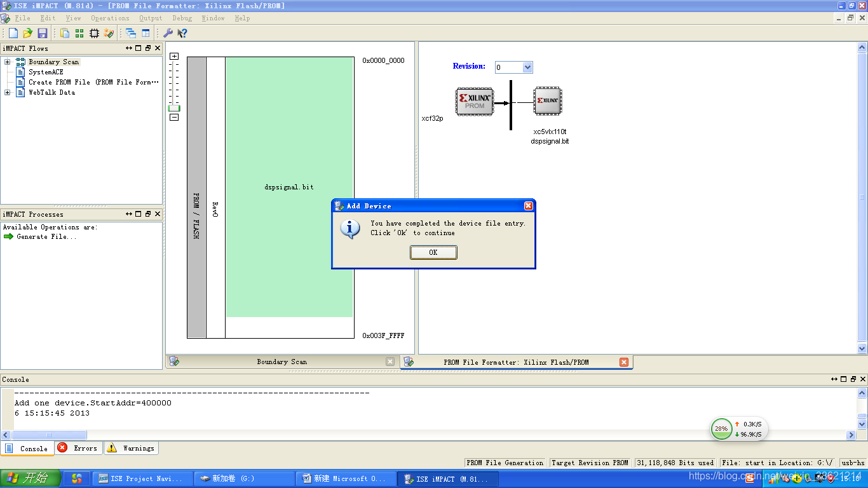This screenshot has height=488, width=868.
Task: Open the Window menu
Action: 213,18
